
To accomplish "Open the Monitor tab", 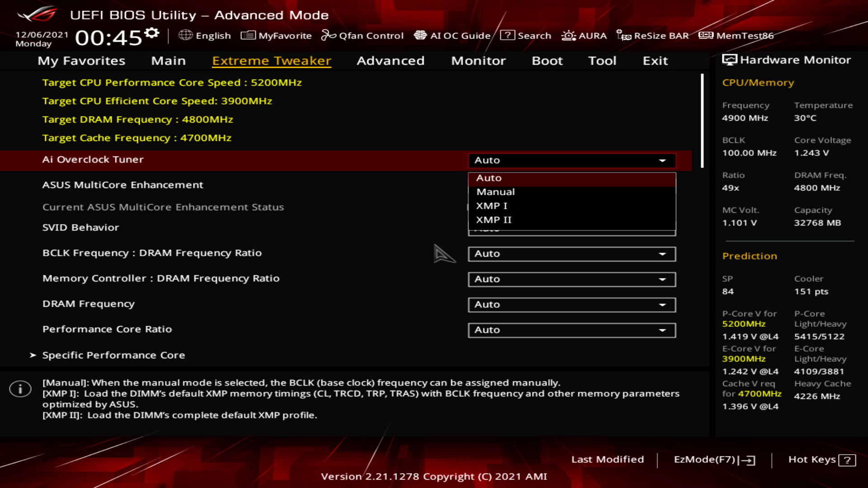I will (478, 61).
